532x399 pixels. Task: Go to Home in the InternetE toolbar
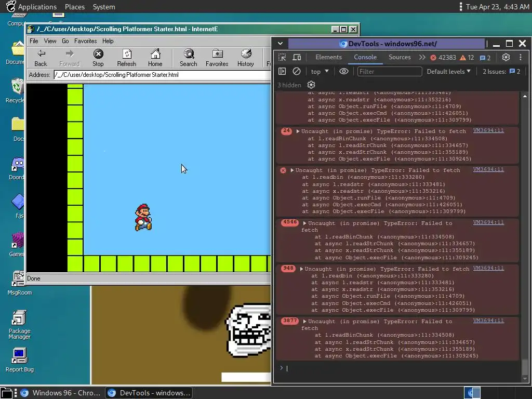click(x=155, y=58)
